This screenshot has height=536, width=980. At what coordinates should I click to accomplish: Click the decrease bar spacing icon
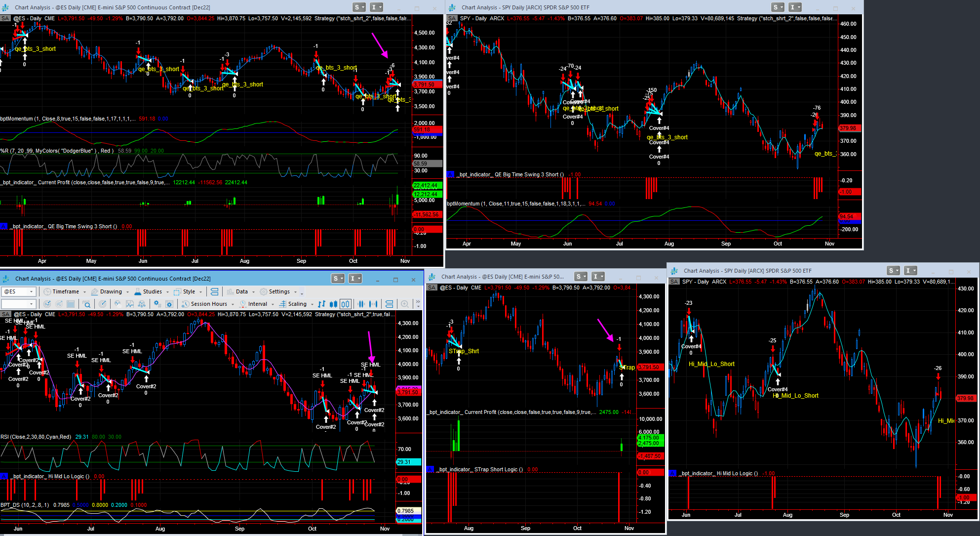coord(361,304)
